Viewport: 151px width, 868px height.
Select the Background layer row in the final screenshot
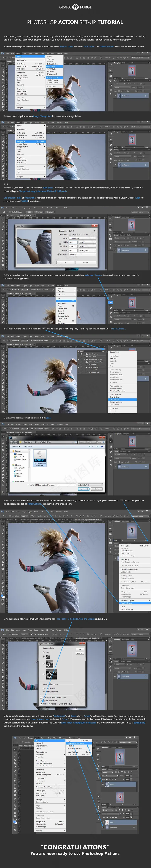[x=119, y=827]
